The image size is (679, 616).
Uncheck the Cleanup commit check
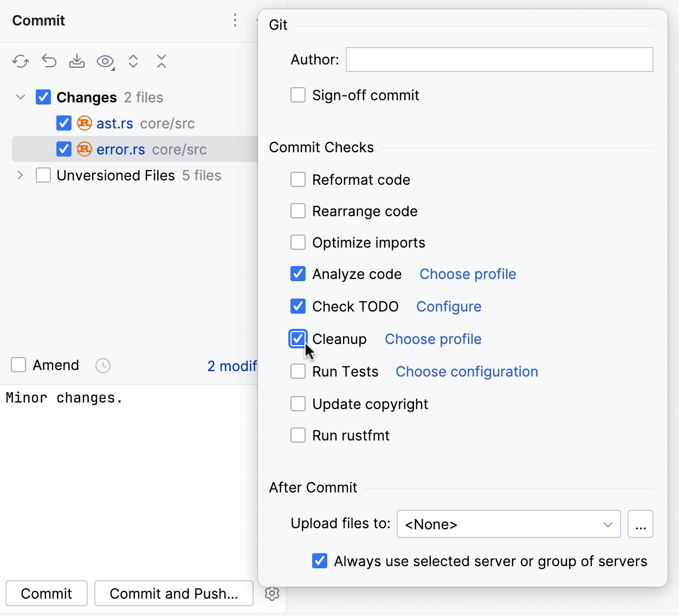(x=298, y=339)
